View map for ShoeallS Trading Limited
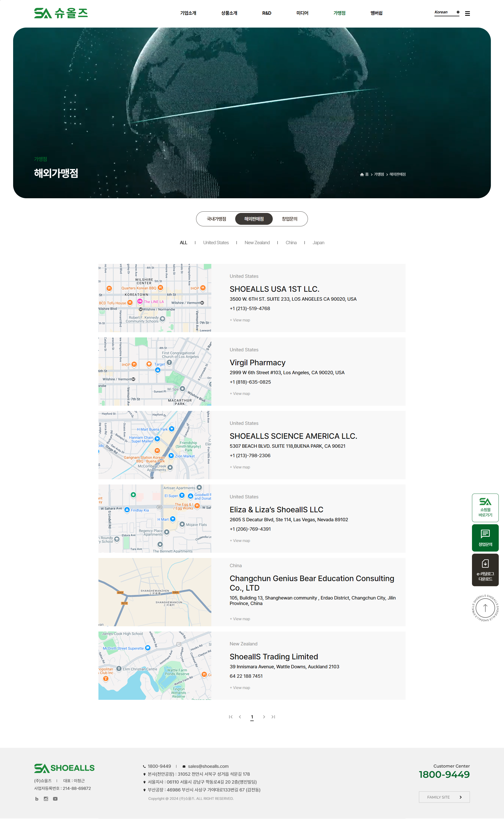 [240, 688]
